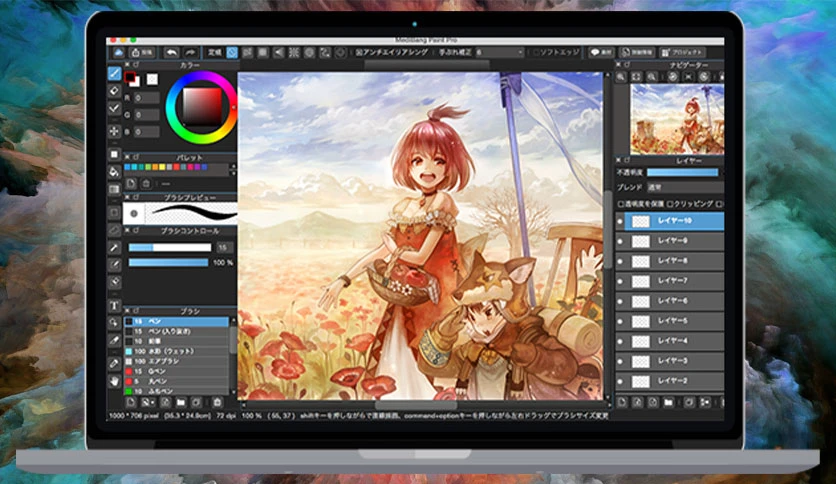The image size is (836, 484).
Task: Toggle visibility of レイヤー5
Action: coord(620,321)
